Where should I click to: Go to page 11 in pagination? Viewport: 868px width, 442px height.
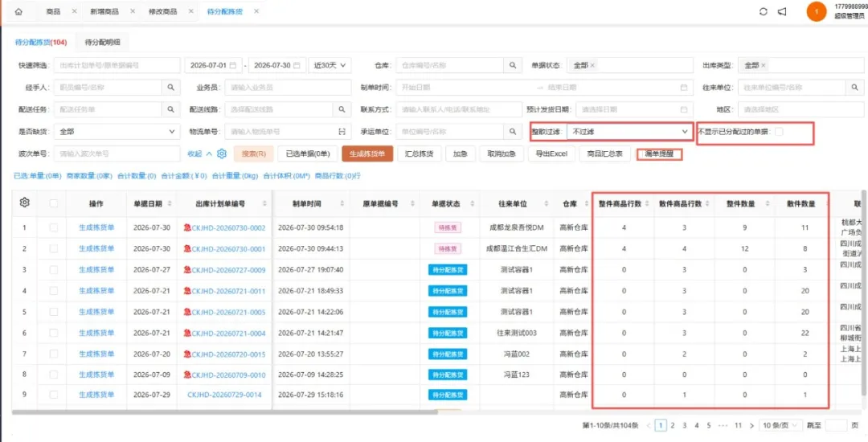pyautogui.click(x=738, y=425)
